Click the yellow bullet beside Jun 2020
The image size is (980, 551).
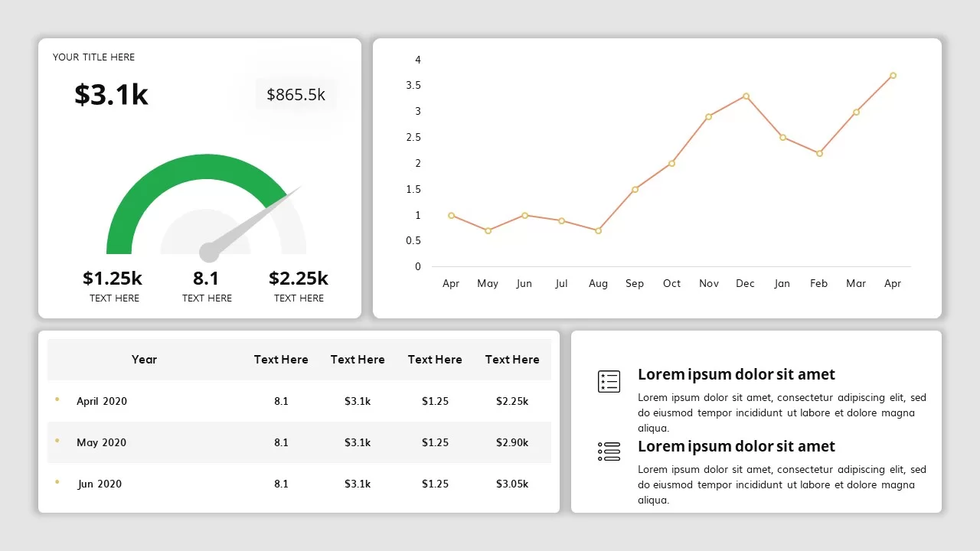57,482
